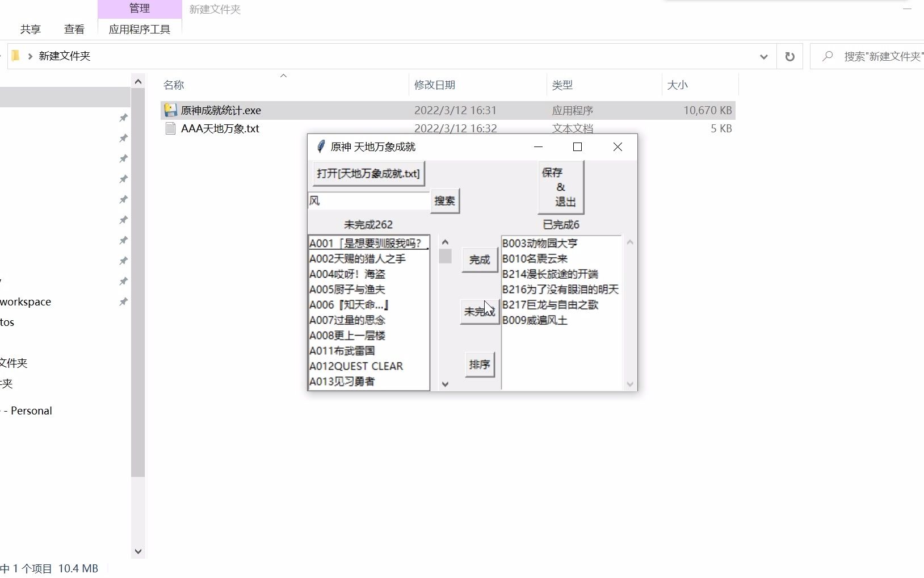Click scroll-down arrow of 未完成 list
This screenshot has width=924, height=578.
click(445, 384)
